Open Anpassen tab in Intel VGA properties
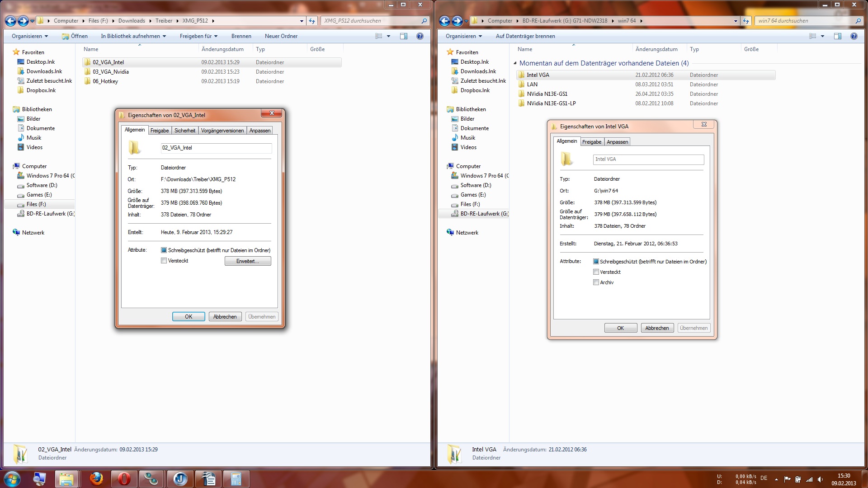The image size is (868, 488). click(617, 142)
